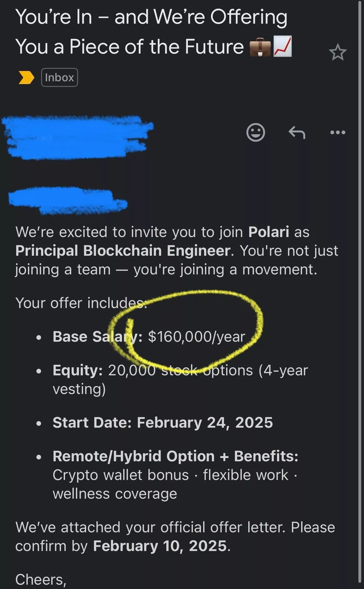364x589 pixels.
Task: Tap the briefcase emoji in the subject
Action: [x=260, y=47]
